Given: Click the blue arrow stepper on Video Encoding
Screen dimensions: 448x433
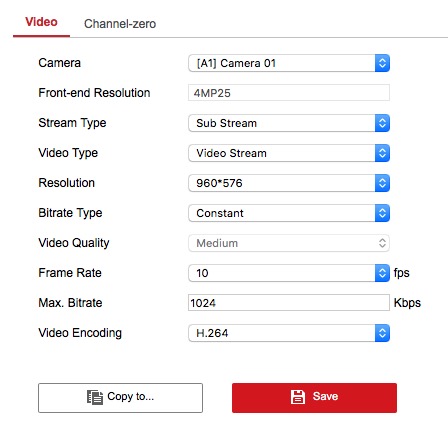Looking at the screenshot, I should tap(382, 333).
